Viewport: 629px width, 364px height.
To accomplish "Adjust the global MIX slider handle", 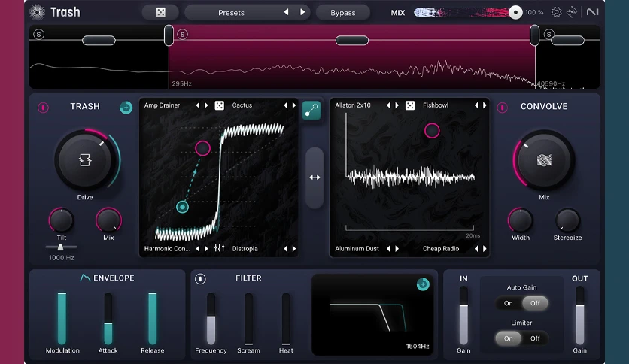I will 515,13.
